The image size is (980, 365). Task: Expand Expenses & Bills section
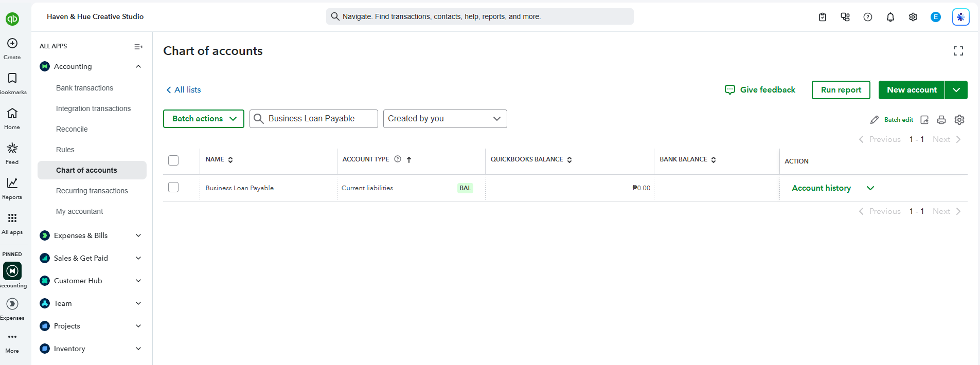[x=138, y=235]
